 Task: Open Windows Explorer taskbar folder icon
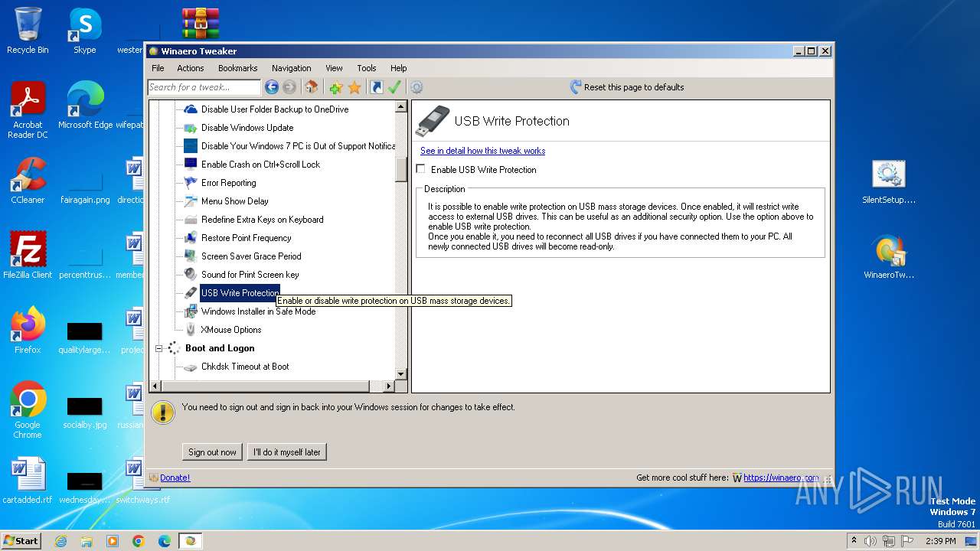tap(87, 541)
